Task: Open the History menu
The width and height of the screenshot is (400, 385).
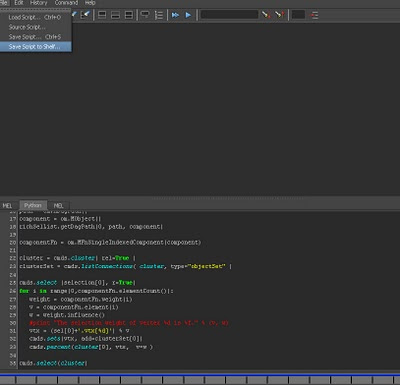Action: click(x=39, y=3)
